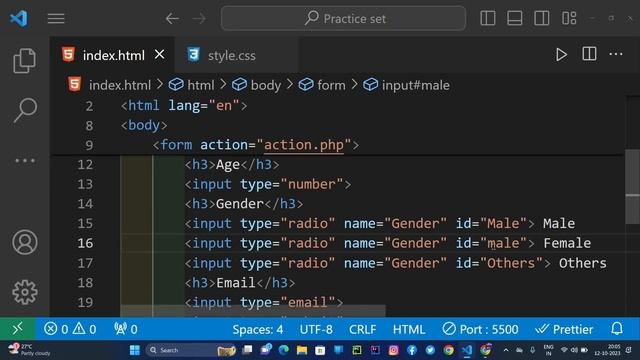Image resolution: width=640 pixels, height=360 pixels.
Task: Open Microsoft Edge from the taskbar
Action: [284, 350]
